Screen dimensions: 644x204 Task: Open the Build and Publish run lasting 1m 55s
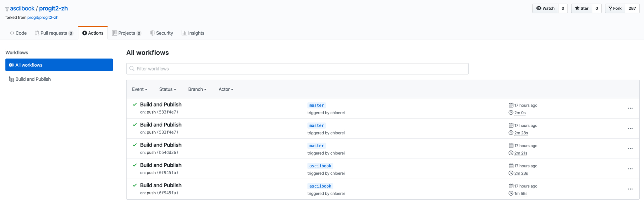161,185
